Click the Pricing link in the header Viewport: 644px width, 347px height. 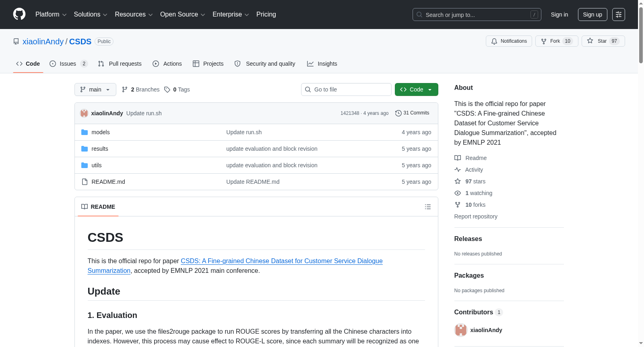click(266, 15)
